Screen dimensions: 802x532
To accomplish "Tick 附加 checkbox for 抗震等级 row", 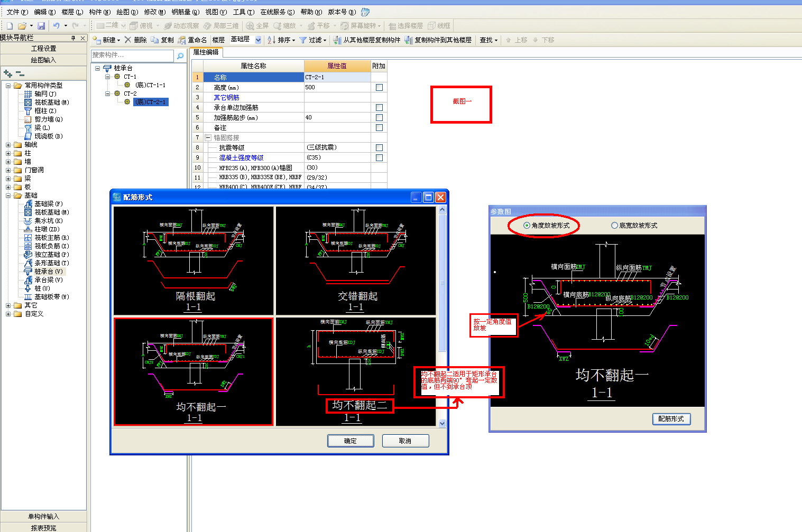I will pyautogui.click(x=379, y=147).
